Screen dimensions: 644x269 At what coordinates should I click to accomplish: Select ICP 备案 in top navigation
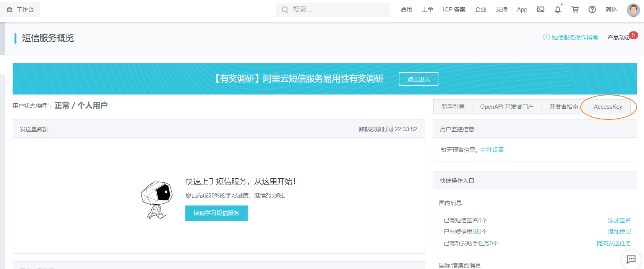(454, 10)
